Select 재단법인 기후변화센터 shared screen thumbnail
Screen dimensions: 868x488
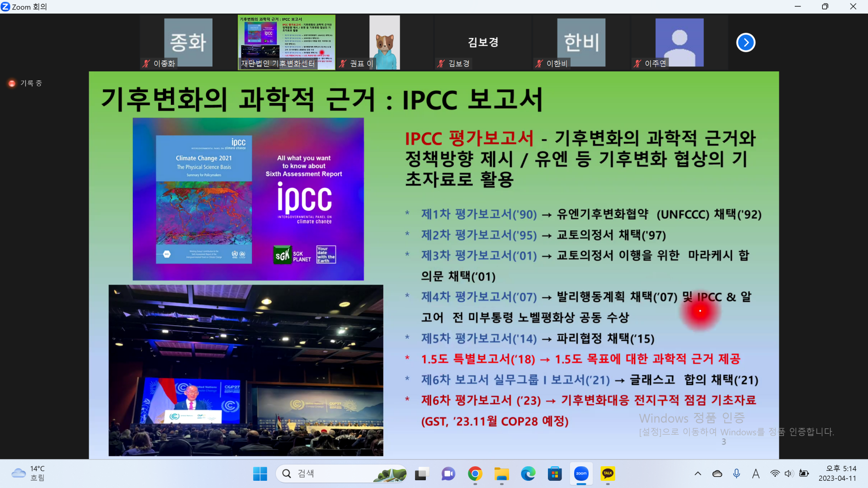287,42
